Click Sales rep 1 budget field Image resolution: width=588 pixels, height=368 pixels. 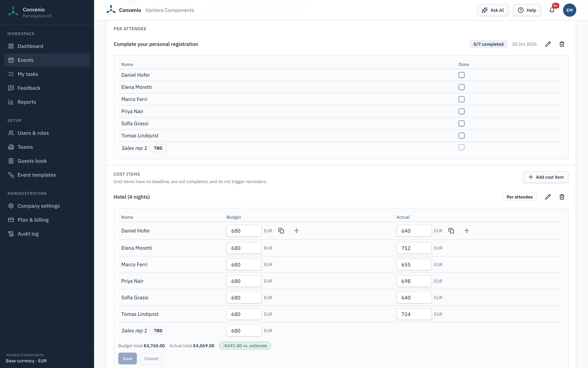[244, 331]
